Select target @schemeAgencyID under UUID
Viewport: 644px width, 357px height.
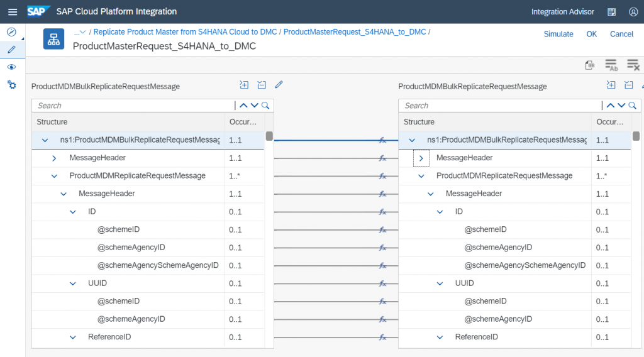(514, 319)
